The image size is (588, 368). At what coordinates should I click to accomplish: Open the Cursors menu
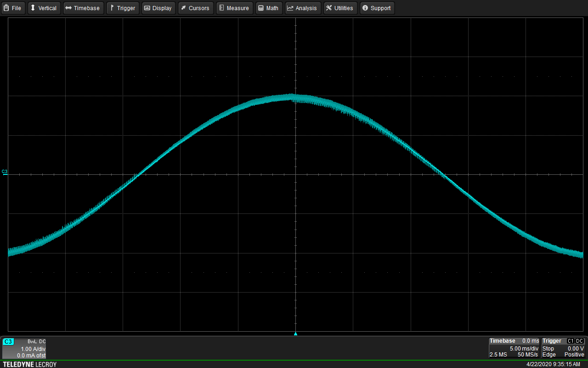pos(195,8)
